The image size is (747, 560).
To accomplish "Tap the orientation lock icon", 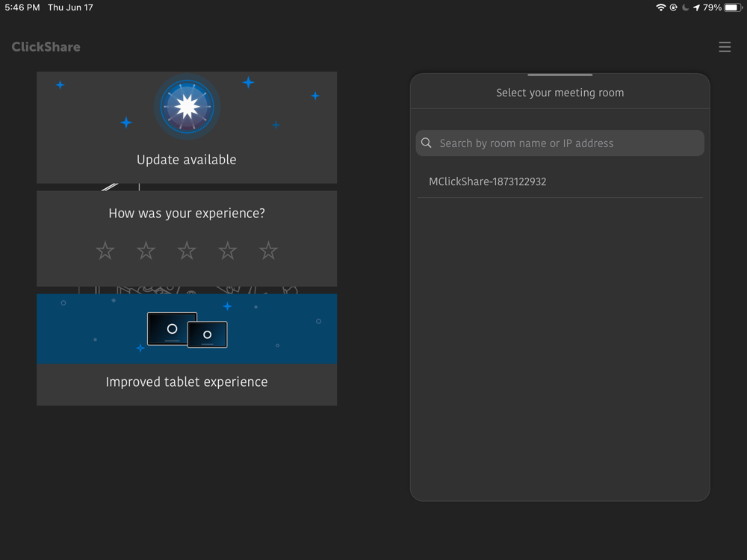I will [673, 7].
